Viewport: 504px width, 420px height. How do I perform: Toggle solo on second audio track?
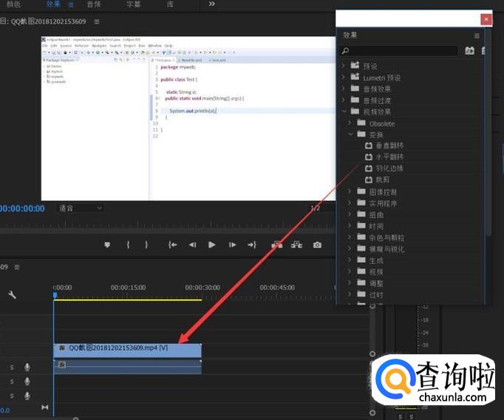click(12, 381)
